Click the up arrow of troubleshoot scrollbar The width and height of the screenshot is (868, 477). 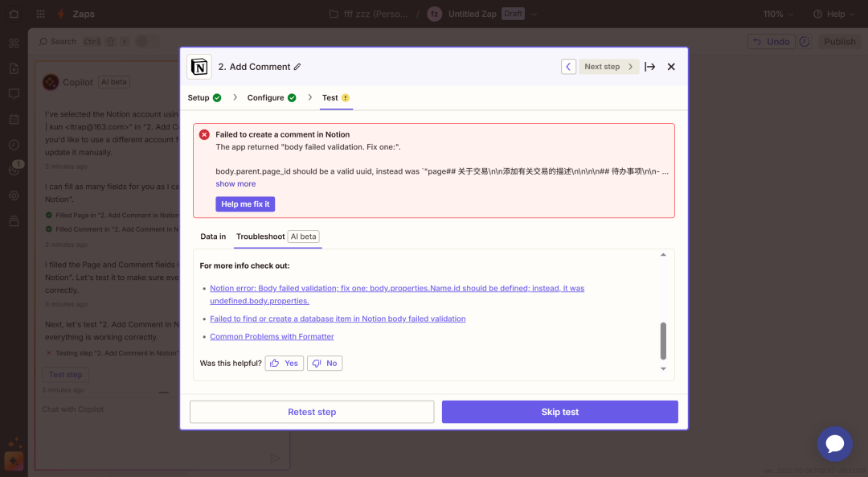(x=663, y=255)
